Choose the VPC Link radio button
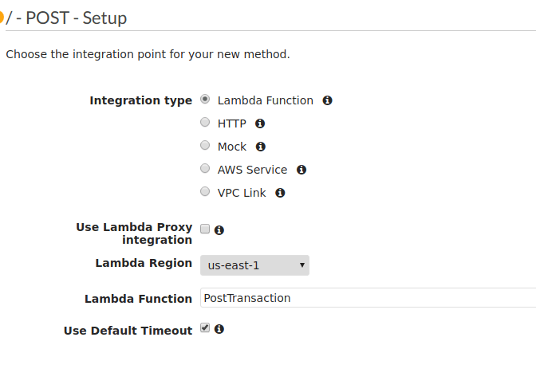 pyautogui.click(x=205, y=192)
